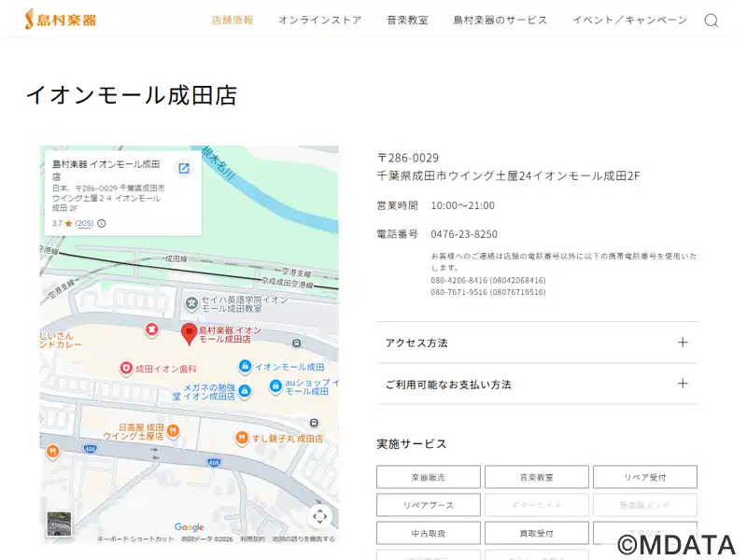This screenshot has height=560, width=747.
Task: Click the 根木名川 river label on map
Action: point(218,163)
